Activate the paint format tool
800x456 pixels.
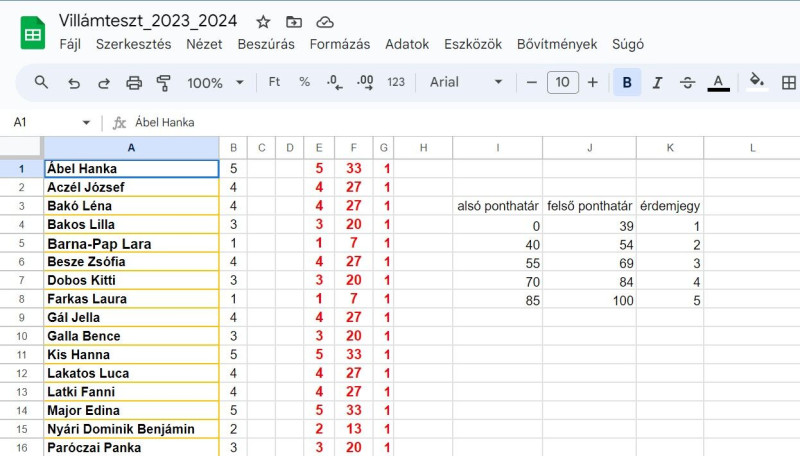[164, 83]
